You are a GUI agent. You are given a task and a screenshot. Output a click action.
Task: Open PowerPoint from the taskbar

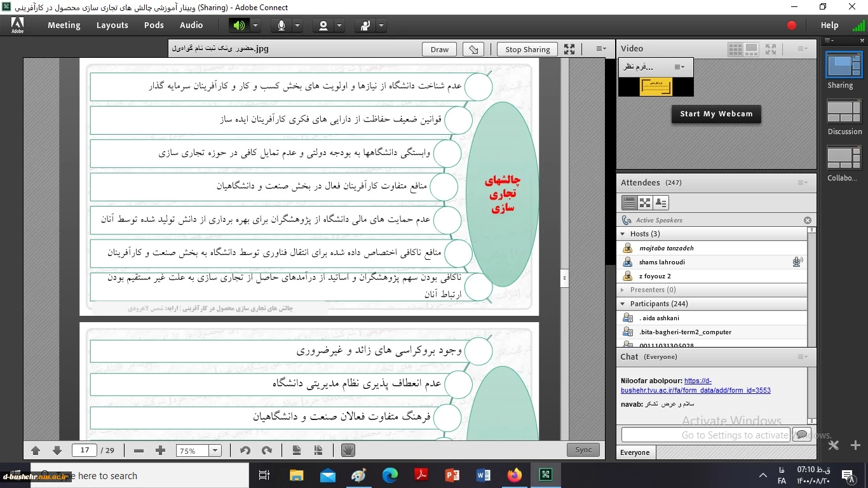click(452, 475)
